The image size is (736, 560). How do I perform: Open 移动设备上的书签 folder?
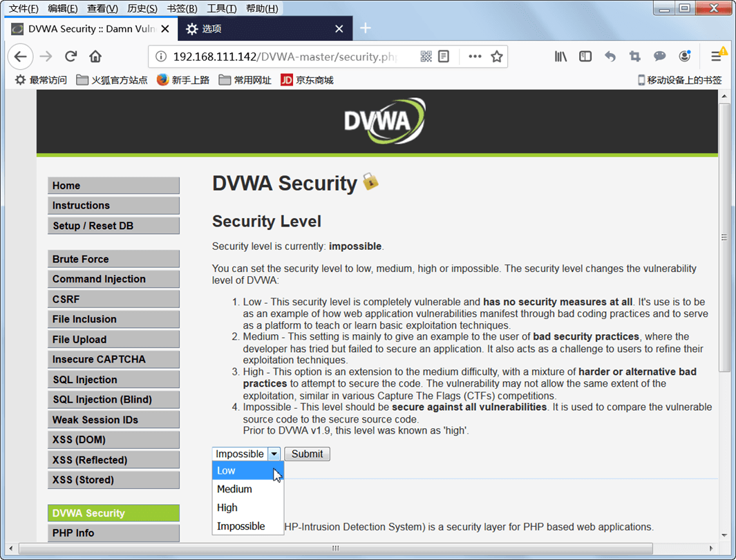point(679,80)
